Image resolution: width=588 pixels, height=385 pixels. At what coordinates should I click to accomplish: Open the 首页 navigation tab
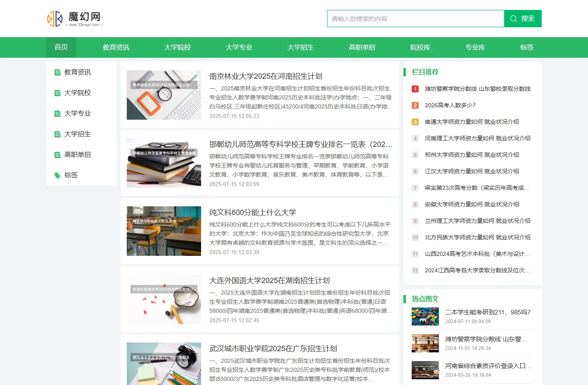point(61,47)
